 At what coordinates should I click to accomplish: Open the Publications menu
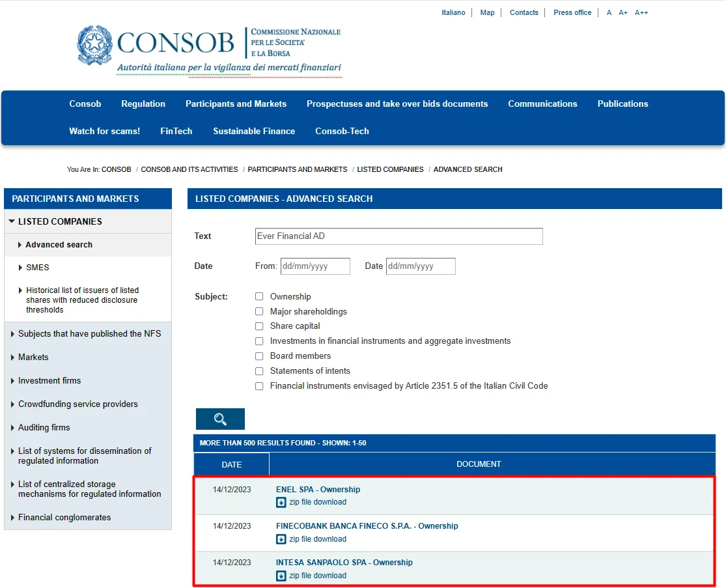pyautogui.click(x=622, y=104)
